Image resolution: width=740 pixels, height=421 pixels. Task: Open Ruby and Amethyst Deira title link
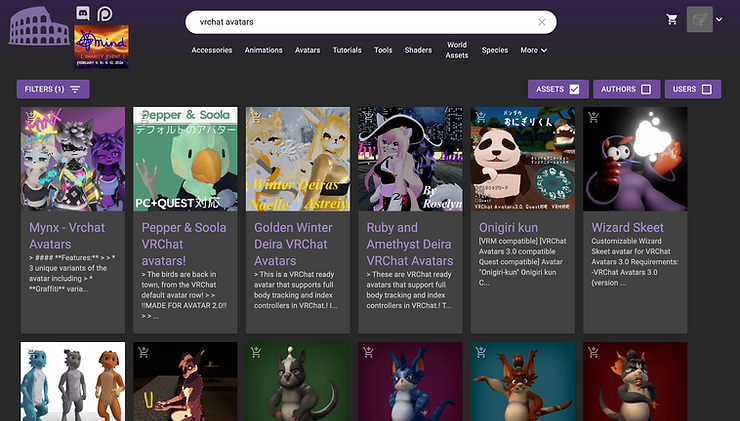[x=410, y=244]
